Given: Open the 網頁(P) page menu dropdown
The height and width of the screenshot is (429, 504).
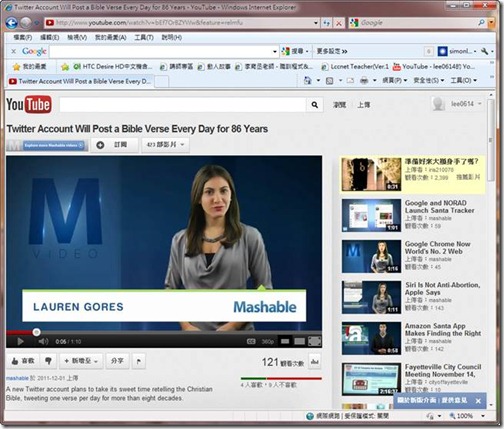Looking at the screenshot, I should 394,80.
